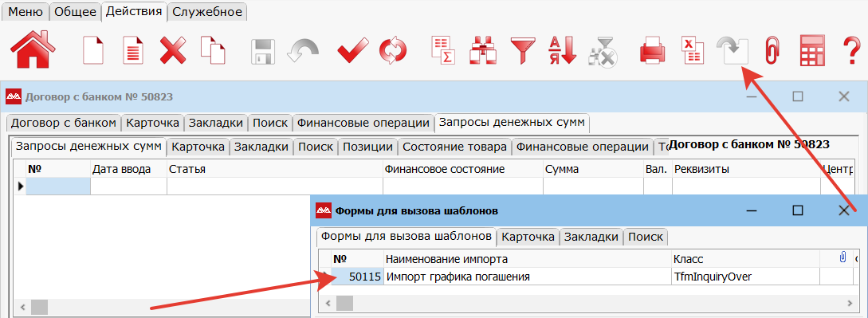Copy record icon in toolbar
Image resolution: width=868 pixels, height=318 pixels.
pos(213,49)
